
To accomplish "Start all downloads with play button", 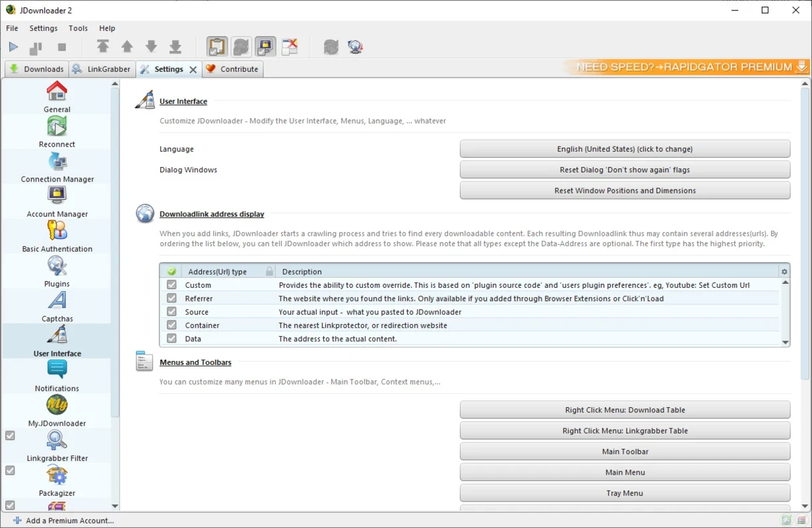I will coord(13,47).
